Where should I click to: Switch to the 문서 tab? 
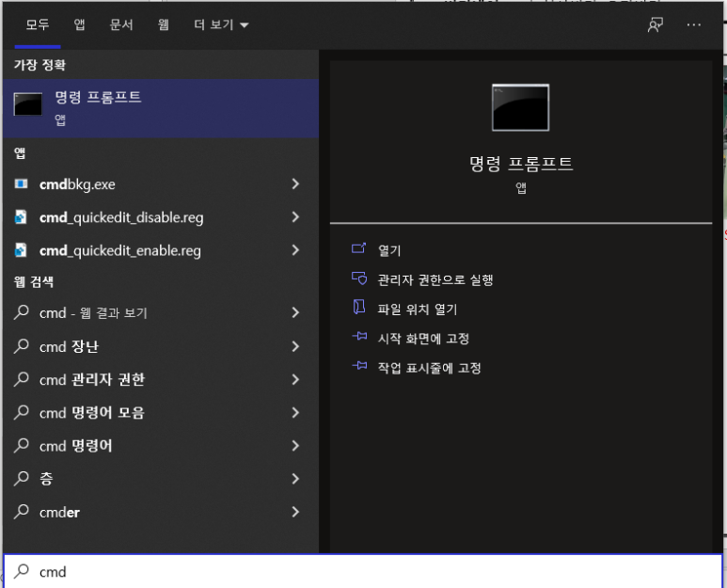(x=121, y=24)
